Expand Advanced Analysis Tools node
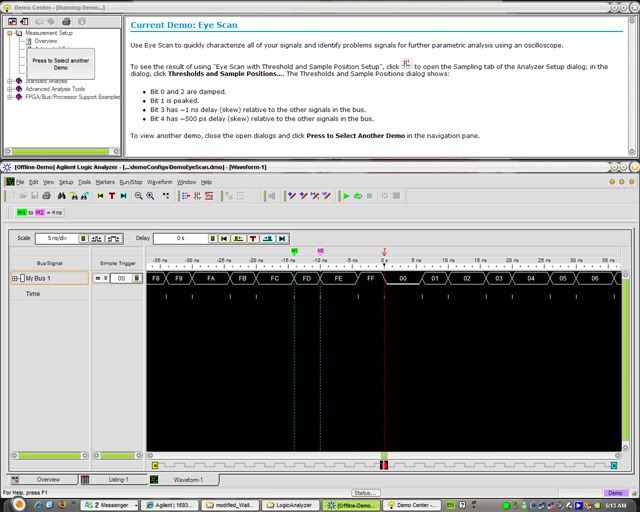Viewport: 640px width, 512px height. point(10,89)
